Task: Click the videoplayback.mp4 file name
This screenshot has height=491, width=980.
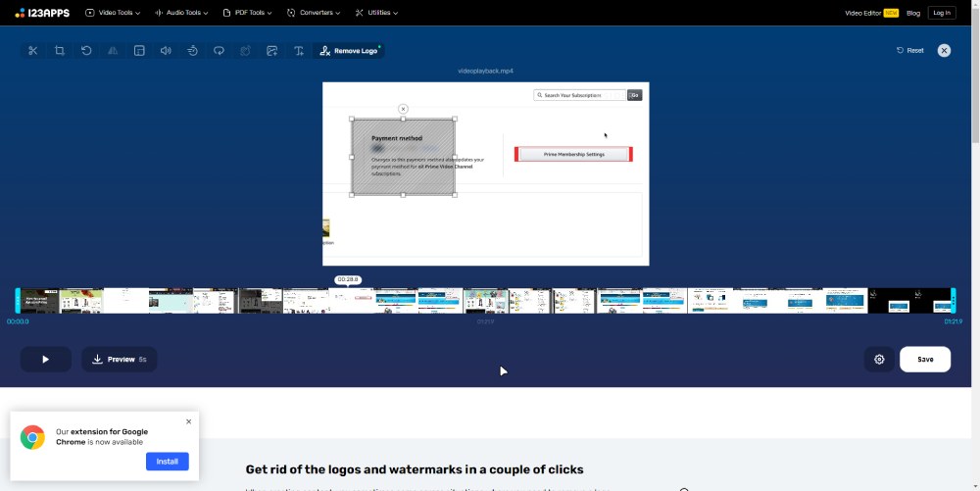Action: 486,72
